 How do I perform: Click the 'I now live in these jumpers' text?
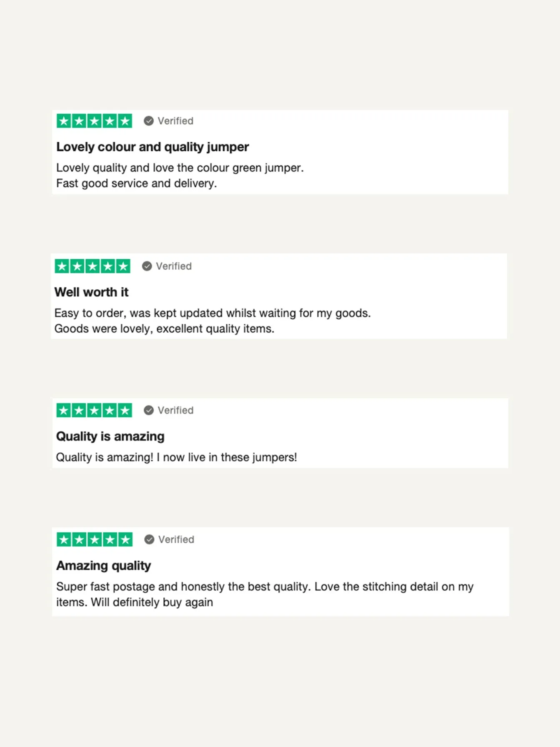pos(227,457)
